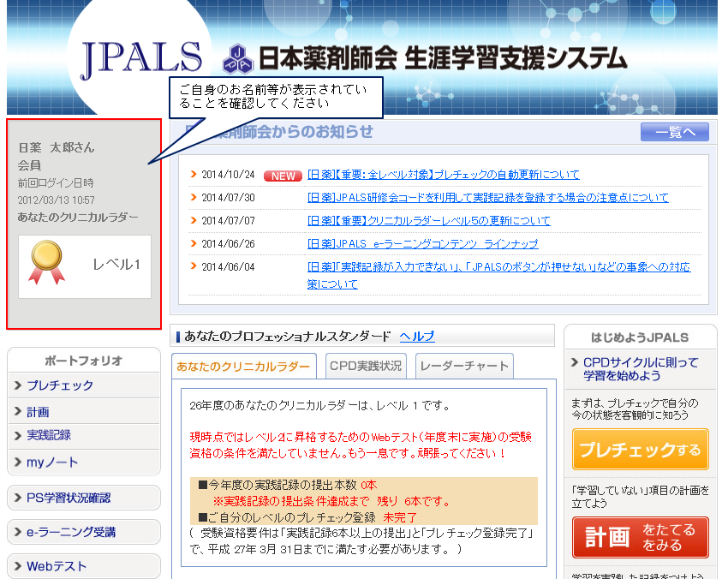The width and height of the screenshot is (728, 579).
Task: Click the user name 日薬 太郎さん
Action: pyautogui.click(x=57, y=147)
